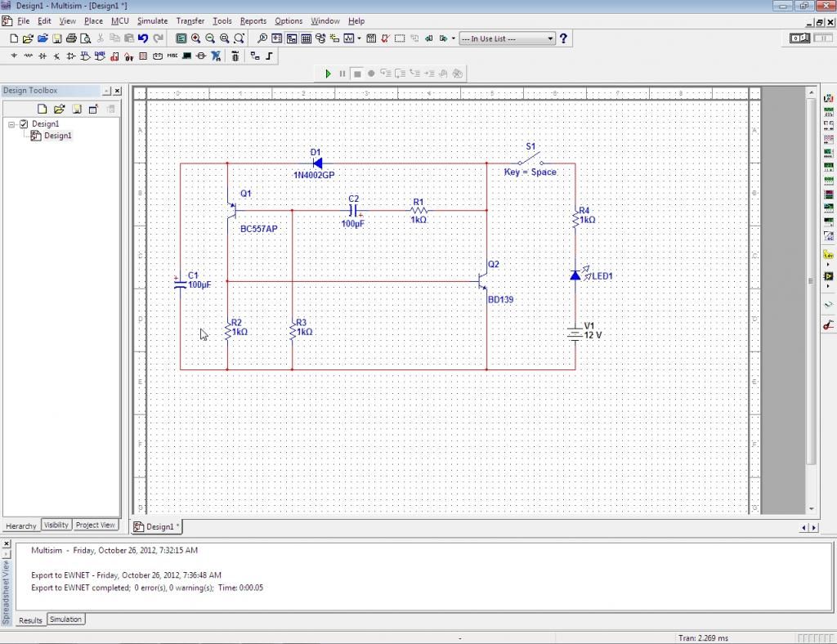Click the vertical scrollbar up arrow of workspace
837x644 pixels.
coord(812,92)
